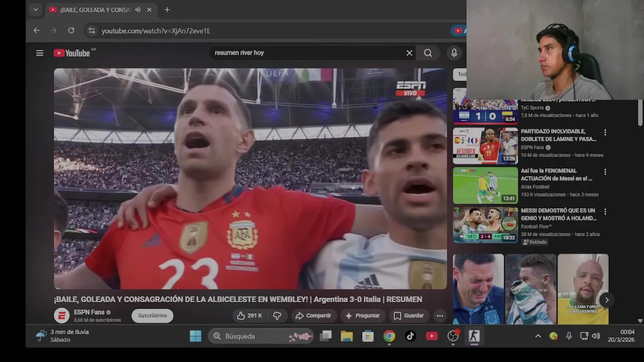The image size is (644, 362).
Task: Open the ESPN Fans channel name link
Action: [x=89, y=312]
